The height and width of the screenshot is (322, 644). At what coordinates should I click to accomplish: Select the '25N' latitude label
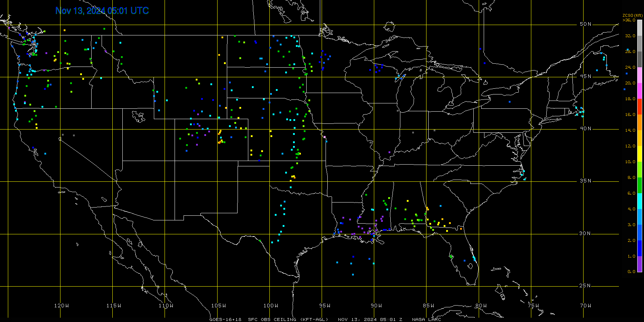tap(586, 286)
